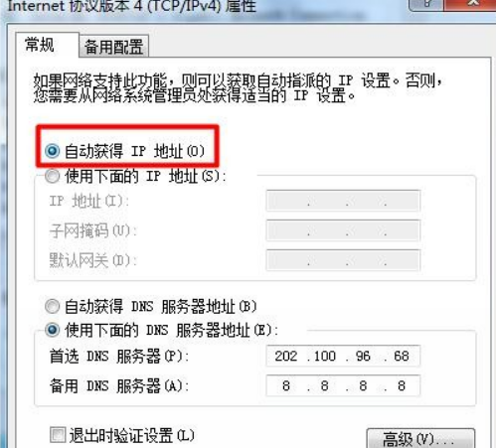This screenshot has width=496, height=448.
Task: Click the IP 地址(I) input field
Action: [x=343, y=201]
